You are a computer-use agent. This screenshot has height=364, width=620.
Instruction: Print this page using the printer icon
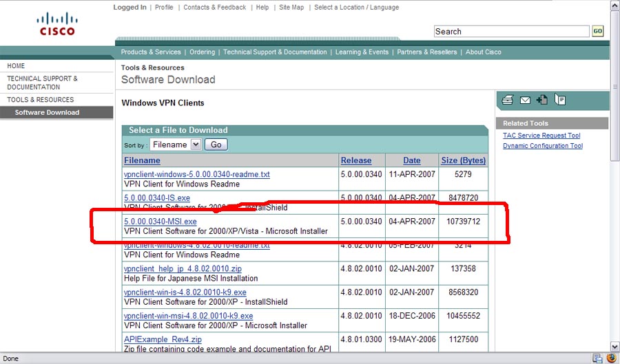click(507, 100)
